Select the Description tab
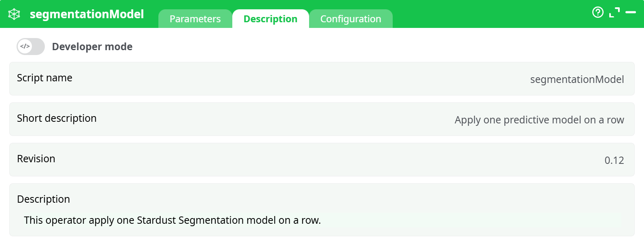The image size is (644, 246). point(270,19)
